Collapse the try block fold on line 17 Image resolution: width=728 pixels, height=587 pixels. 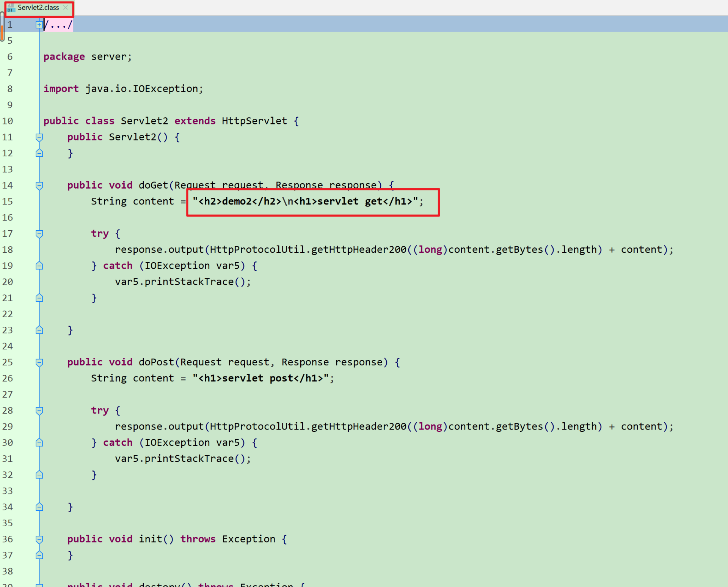[x=39, y=233]
